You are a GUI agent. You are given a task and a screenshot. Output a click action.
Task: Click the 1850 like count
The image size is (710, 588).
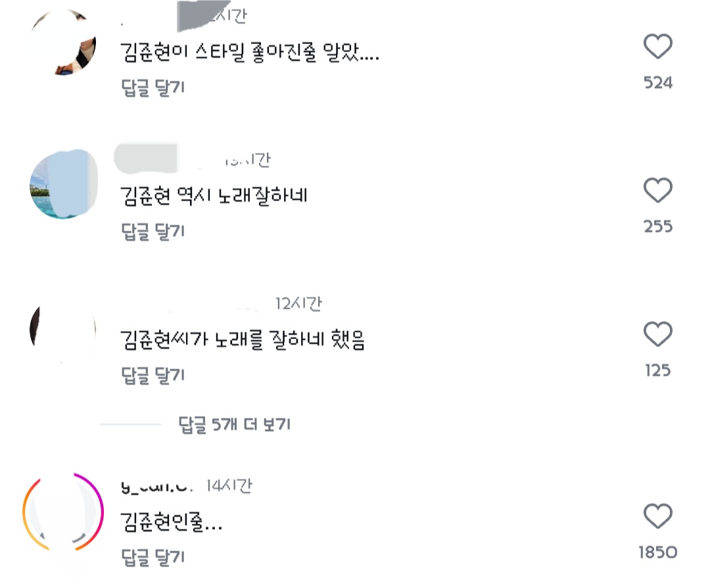point(657,553)
